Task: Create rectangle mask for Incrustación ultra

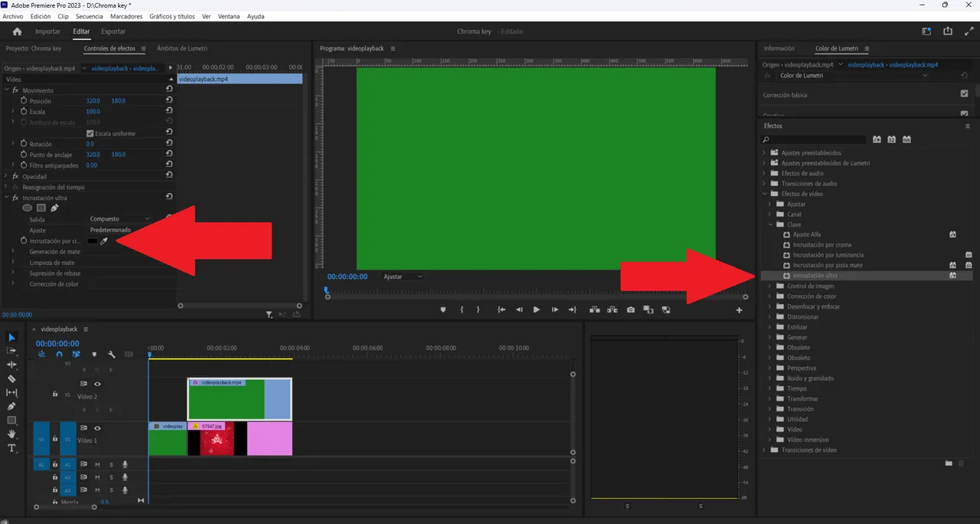Action: pyautogui.click(x=41, y=208)
